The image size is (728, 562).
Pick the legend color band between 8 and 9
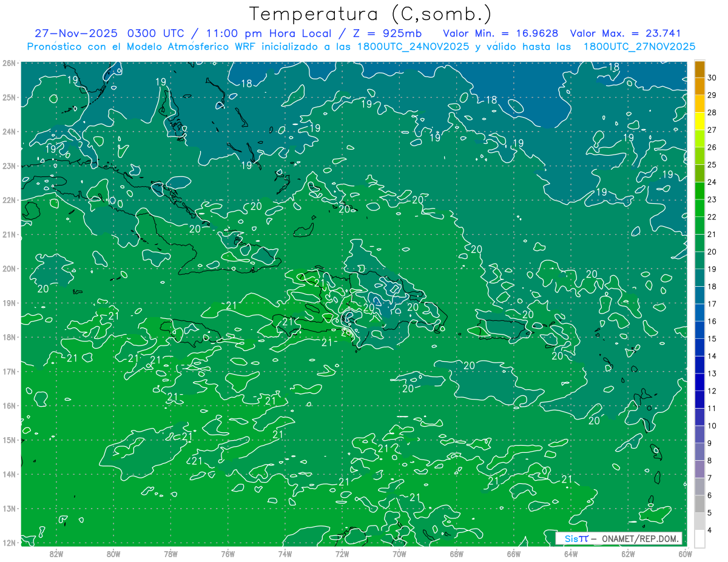coord(699,452)
